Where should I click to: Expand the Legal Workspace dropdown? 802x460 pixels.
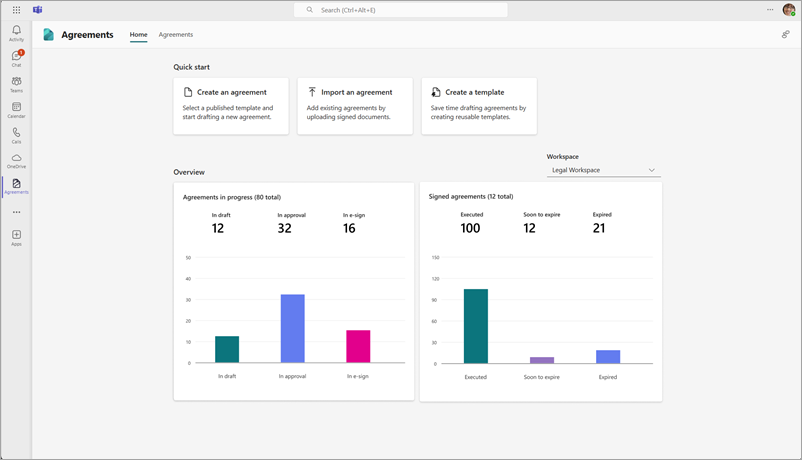click(603, 170)
